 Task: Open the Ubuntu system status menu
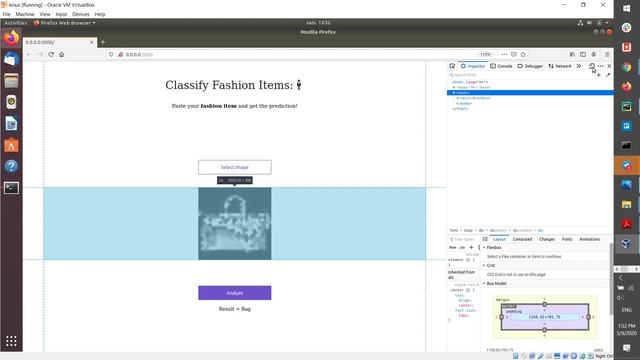(594, 23)
